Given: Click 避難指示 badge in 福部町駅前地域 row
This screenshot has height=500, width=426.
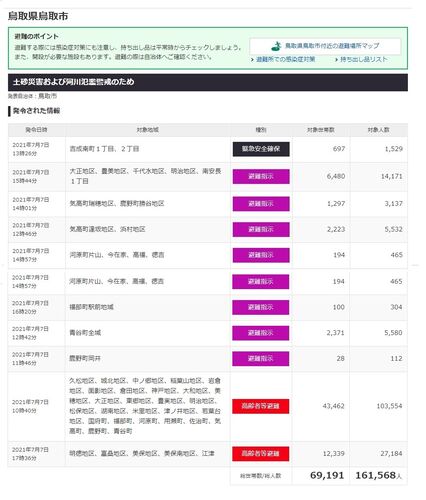Looking at the screenshot, I should coord(261,307).
